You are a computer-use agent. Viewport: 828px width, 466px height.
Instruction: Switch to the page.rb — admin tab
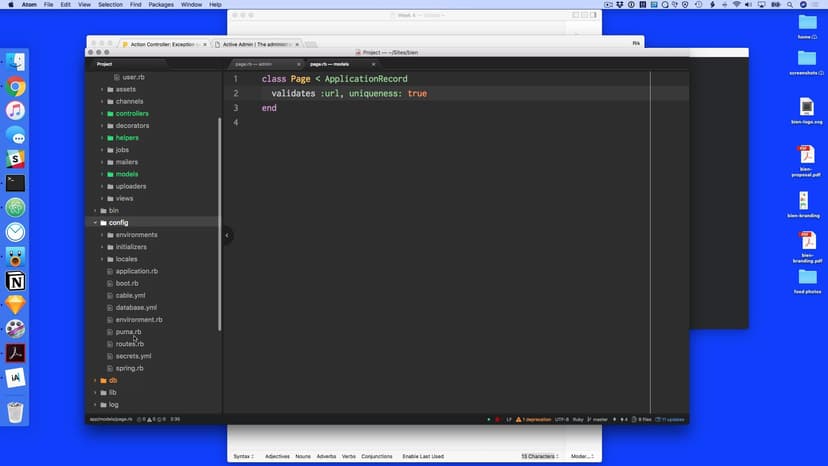(x=253, y=64)
